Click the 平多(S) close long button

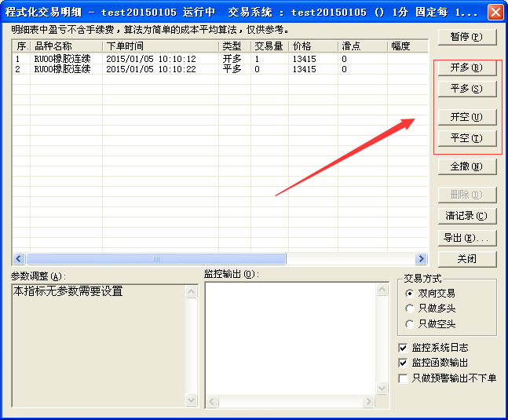click(x=467, y=89)
